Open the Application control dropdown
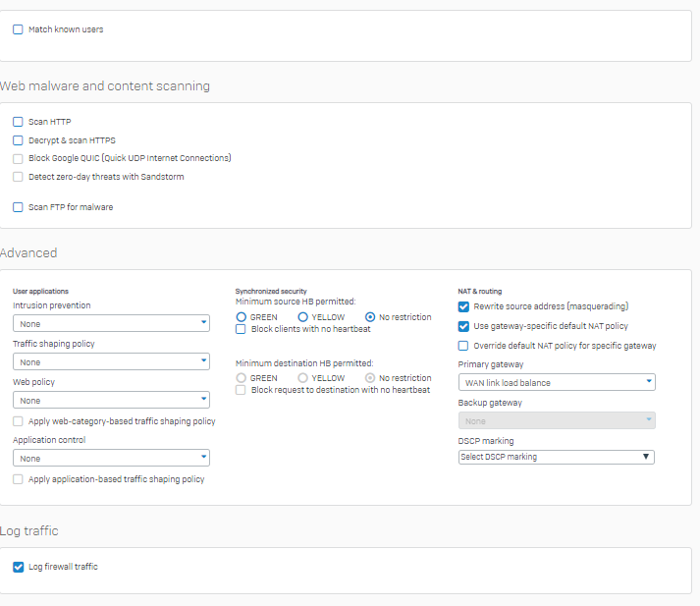 [x=111, y=458]
